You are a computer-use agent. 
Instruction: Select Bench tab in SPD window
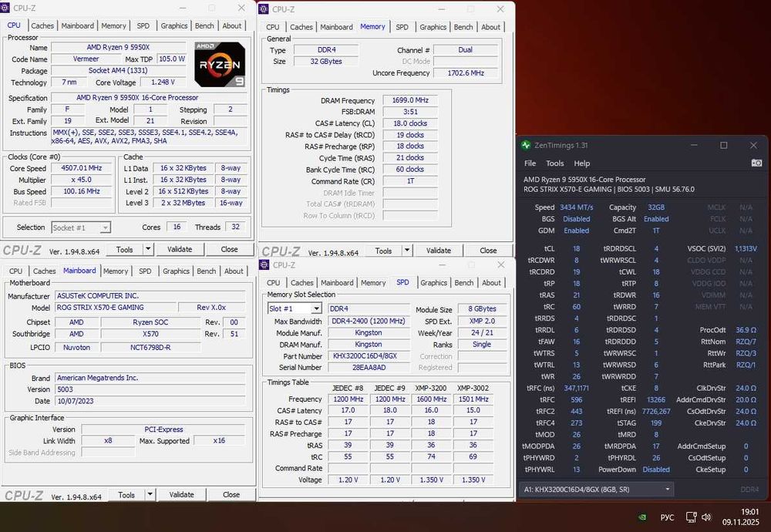[463, 283]
